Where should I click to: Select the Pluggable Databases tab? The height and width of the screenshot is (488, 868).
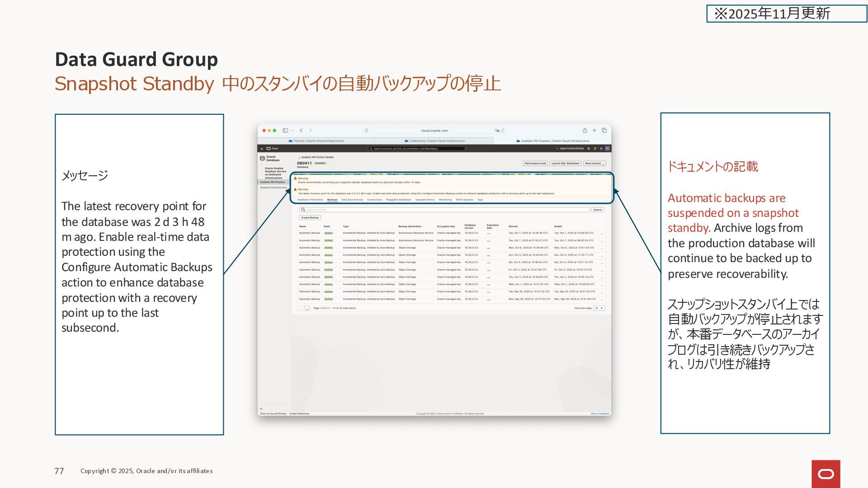[399, 200]
